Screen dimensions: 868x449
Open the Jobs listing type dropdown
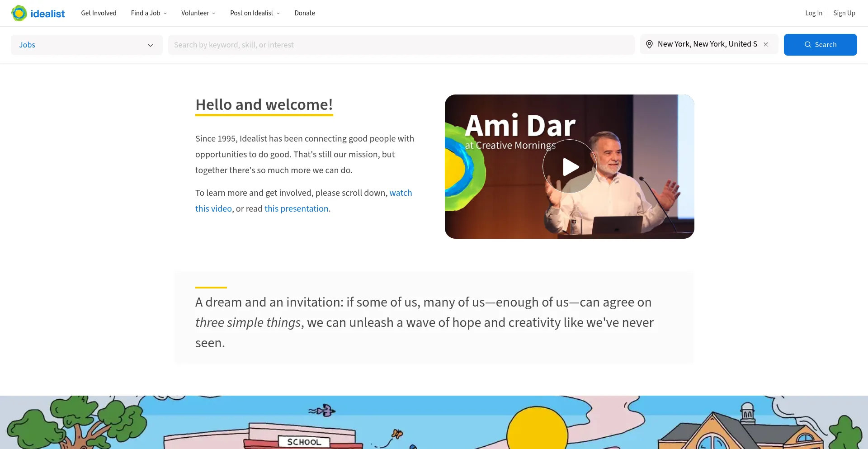click(87, 45)
